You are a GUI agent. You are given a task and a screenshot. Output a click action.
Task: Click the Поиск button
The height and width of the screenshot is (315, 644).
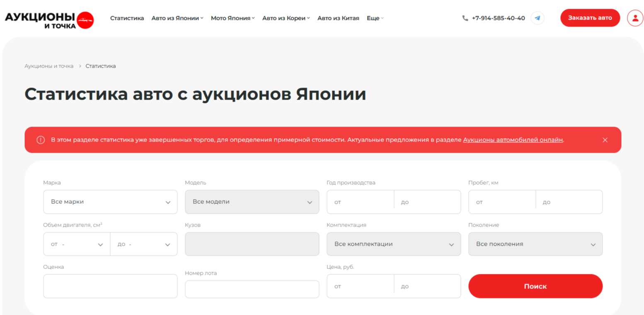pos(535,286)
